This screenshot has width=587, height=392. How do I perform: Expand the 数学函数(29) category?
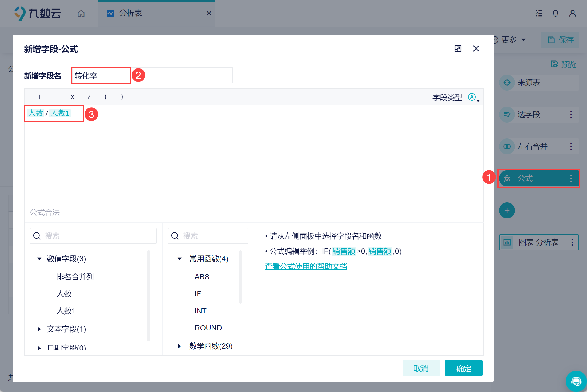tap(179, 346)
